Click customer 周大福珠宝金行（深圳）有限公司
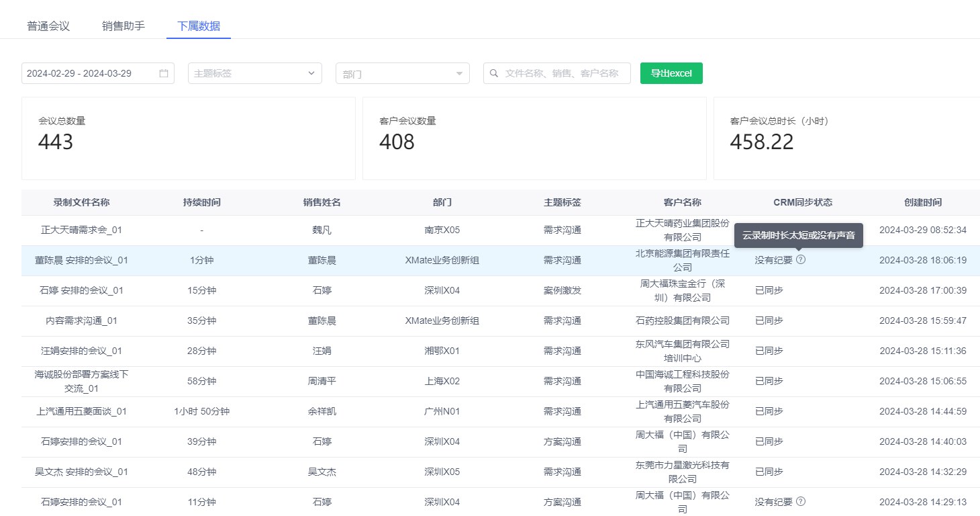This screenshot has height=516, width=980. [683, 290]
